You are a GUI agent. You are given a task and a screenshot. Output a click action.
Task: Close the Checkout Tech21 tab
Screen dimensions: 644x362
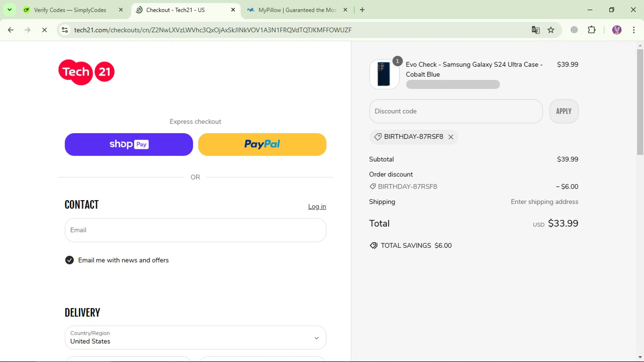click(x=233, y=10)
